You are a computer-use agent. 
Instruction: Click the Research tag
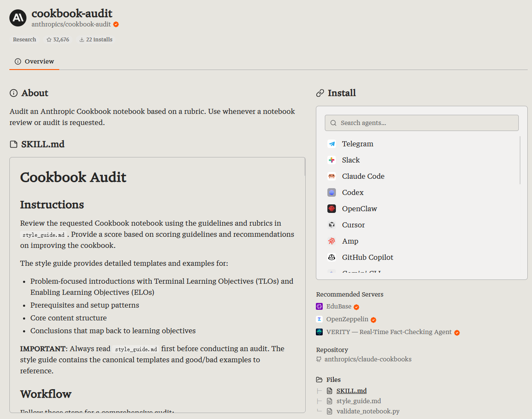[24, 39]
